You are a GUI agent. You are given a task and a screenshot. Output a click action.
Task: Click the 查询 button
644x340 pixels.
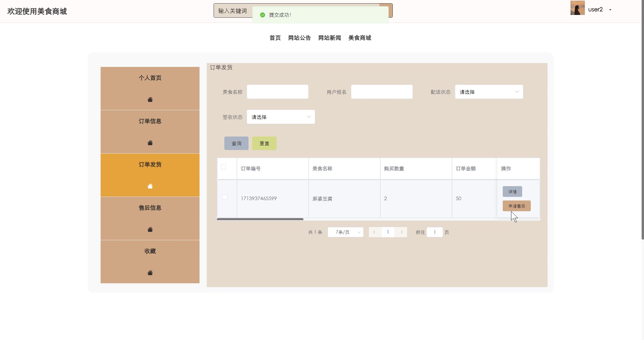236,143
